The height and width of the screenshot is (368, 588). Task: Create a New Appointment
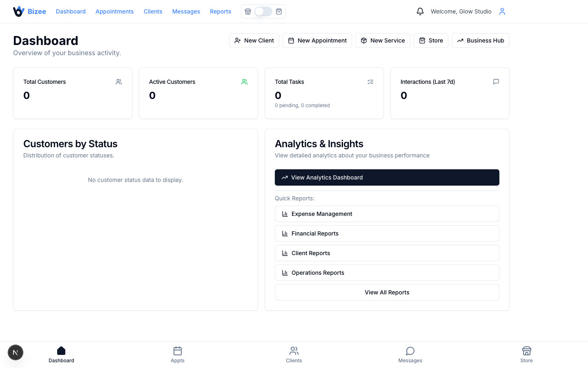tap(317, 40)
